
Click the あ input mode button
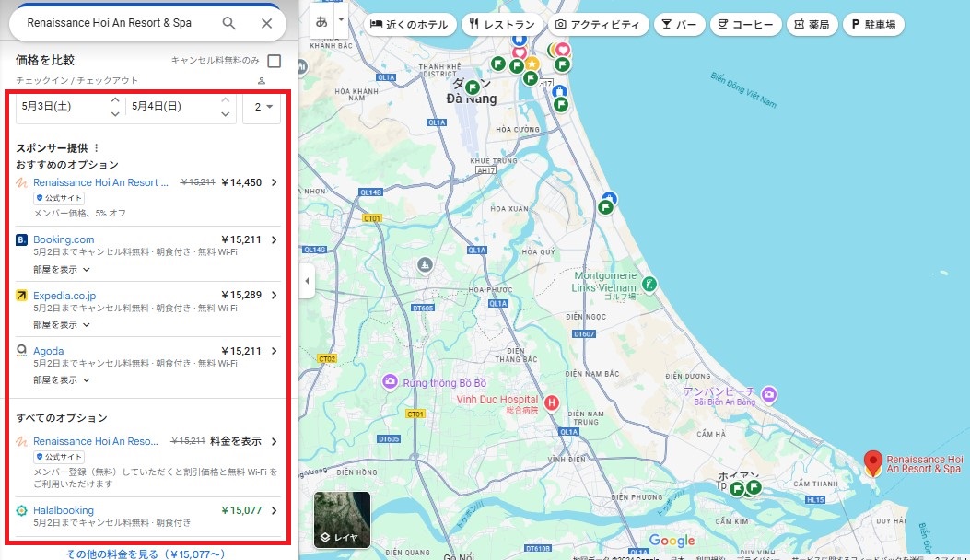tap(321, 21)
